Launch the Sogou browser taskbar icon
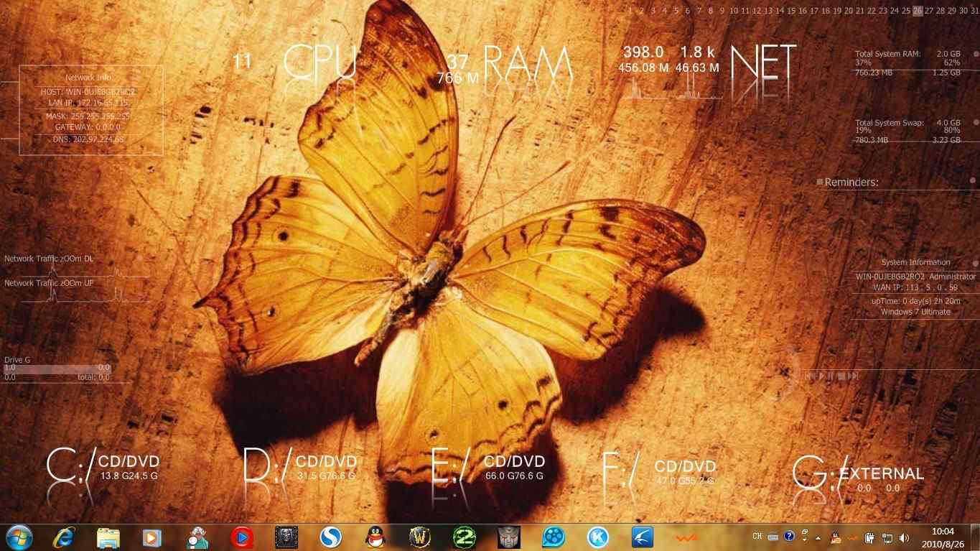980x551 pixels. tap(330, 537)
